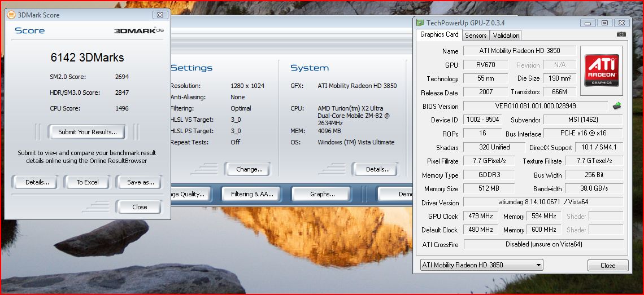This screenshot has width=644, height=295.
Task: Export results with To Excel button
Action: 88,182
